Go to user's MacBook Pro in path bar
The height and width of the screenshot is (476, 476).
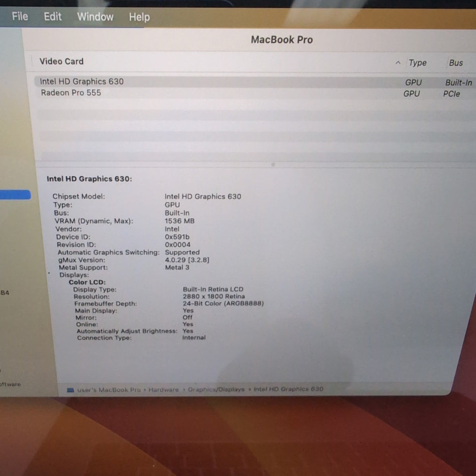pyautogui.click(x=109, y=390)
